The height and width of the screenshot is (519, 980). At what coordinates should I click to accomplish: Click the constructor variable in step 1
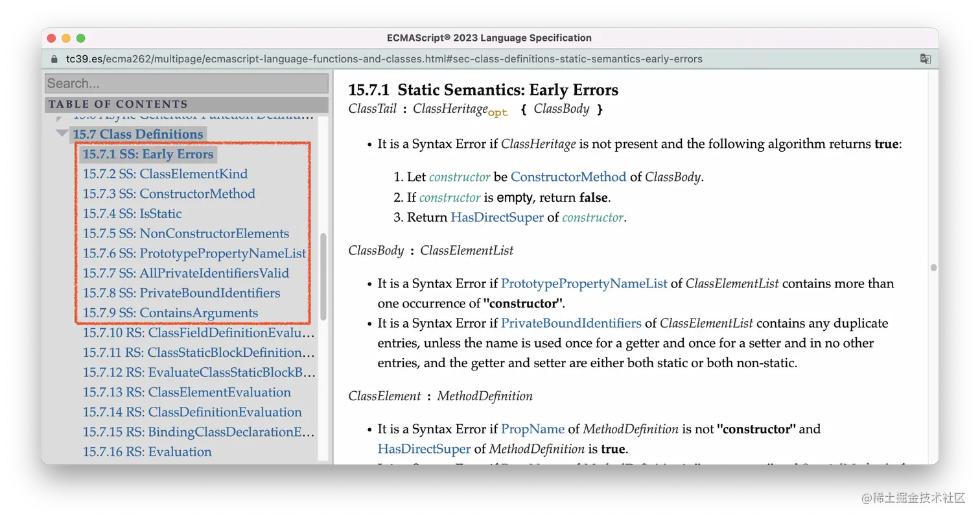(x=460, y=177)
